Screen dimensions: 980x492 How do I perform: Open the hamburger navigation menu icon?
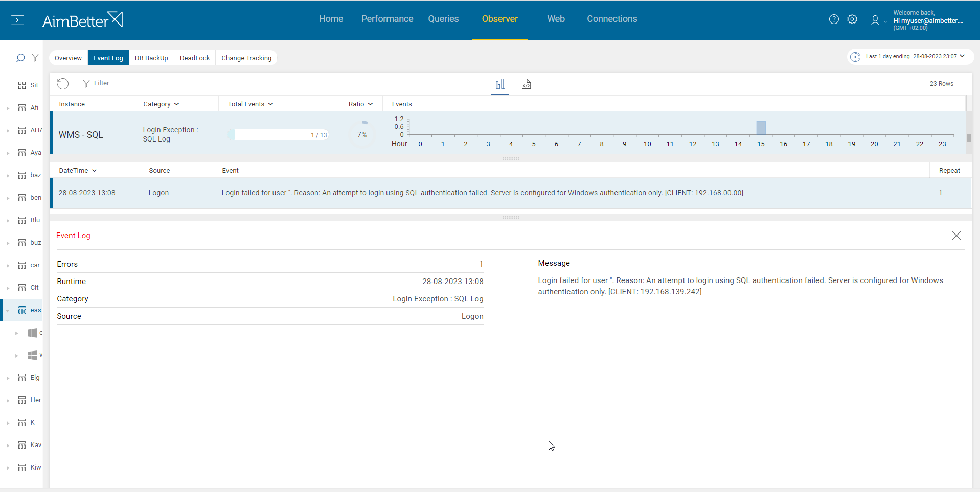pyautogui.click(x=17, y=20)
